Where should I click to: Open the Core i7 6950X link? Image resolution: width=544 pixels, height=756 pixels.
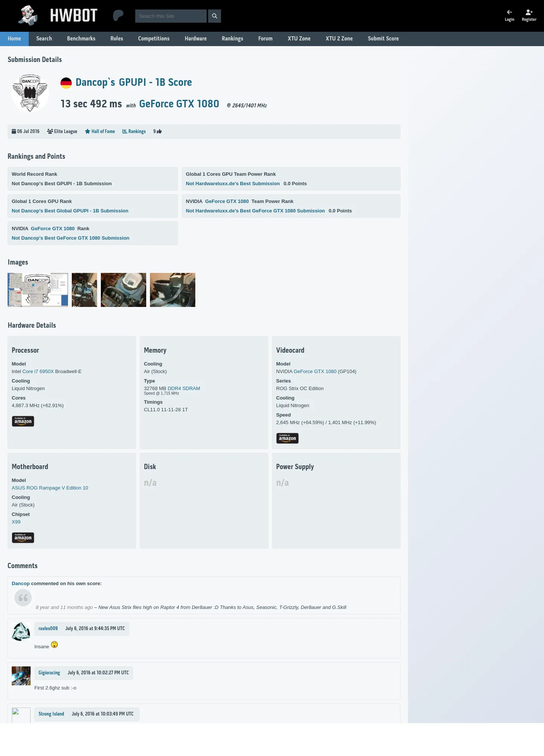(x=38, y=372)
